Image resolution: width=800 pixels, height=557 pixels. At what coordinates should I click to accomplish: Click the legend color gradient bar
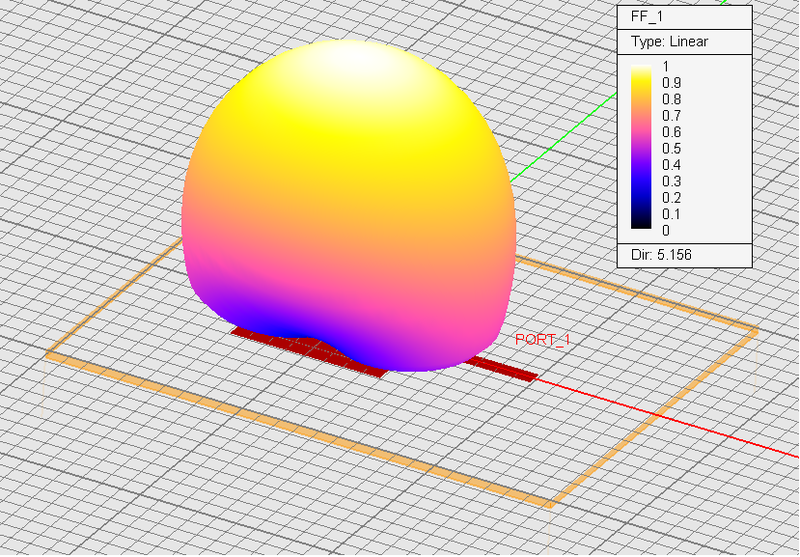point(641,149)
